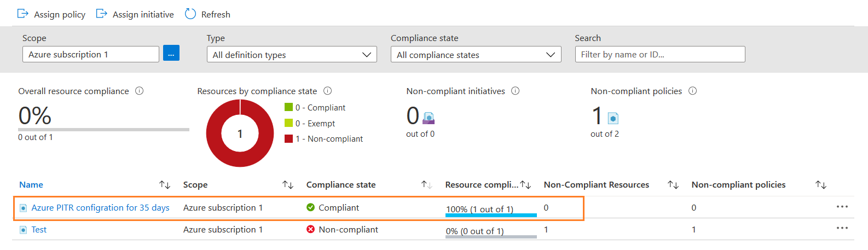Screen dimensions: 868x250
Task: Sort by Non-Compliant Resources column
Action: [673, 185]
